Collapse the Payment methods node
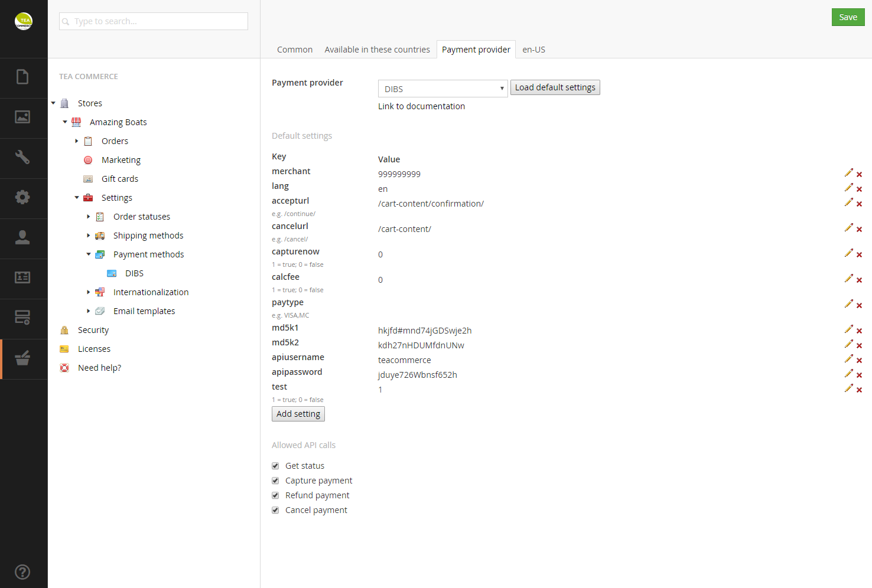872x588 pixels. (x=89, y=254)
